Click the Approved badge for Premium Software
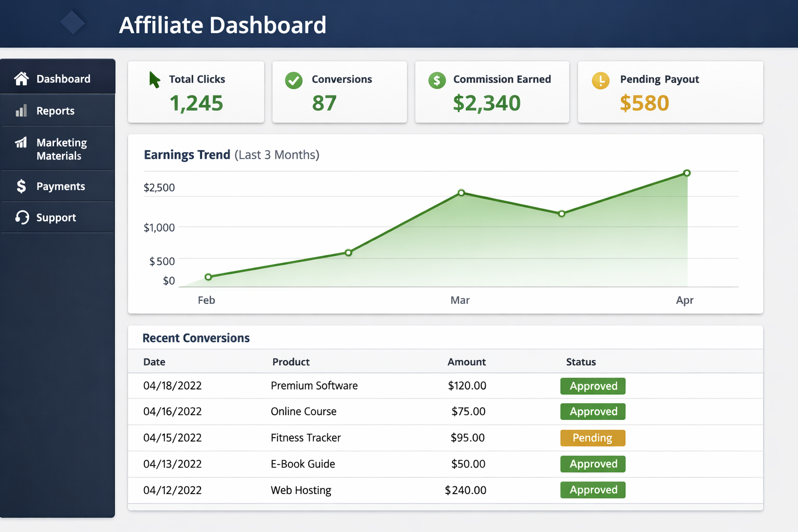Image resolution: width=798 pixels, height=532 pixels. (x=593, y=386)
